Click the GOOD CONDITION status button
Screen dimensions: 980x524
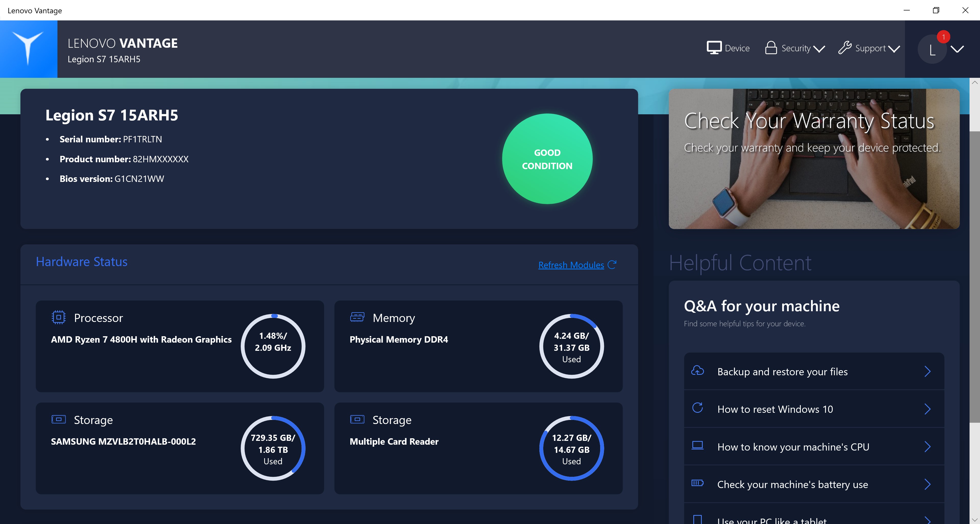(547, 159)
